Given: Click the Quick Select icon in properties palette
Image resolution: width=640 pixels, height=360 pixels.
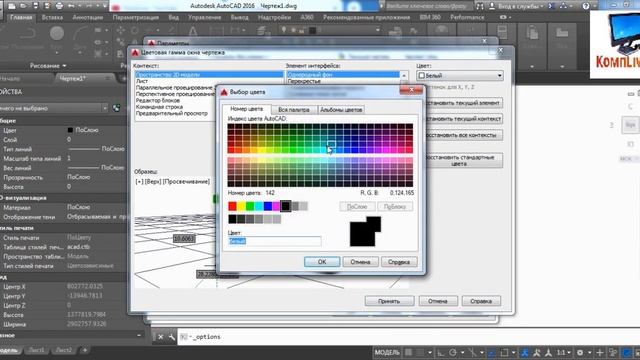Looking at the screenshot, I should coord(117,108).
